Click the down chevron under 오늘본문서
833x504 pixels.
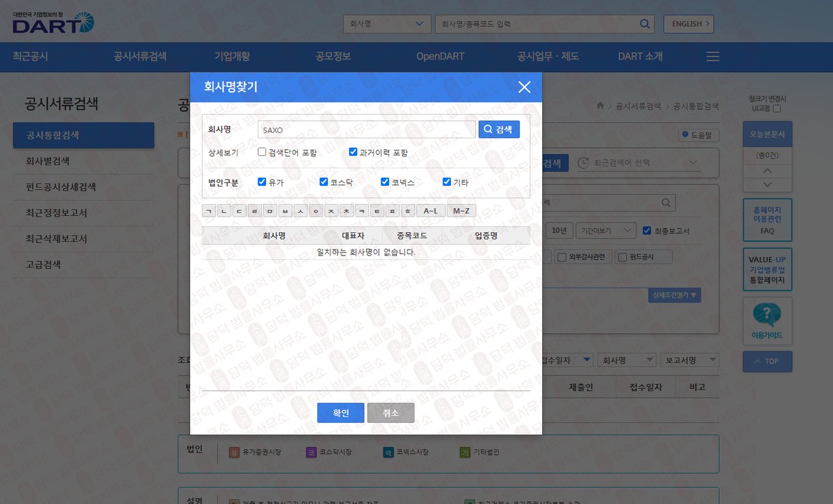[x=767, y=185]
